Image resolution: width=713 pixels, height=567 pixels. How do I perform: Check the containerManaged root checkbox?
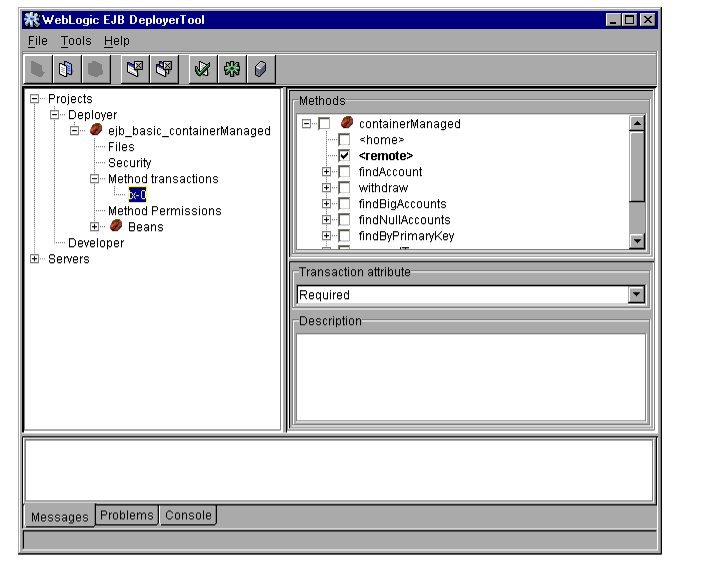324,124
